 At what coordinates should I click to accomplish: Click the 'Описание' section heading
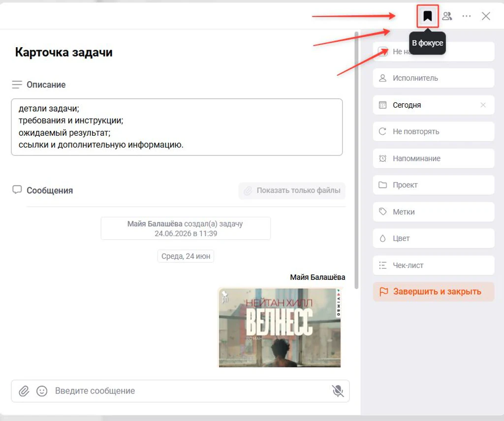[x=46, y=85]
